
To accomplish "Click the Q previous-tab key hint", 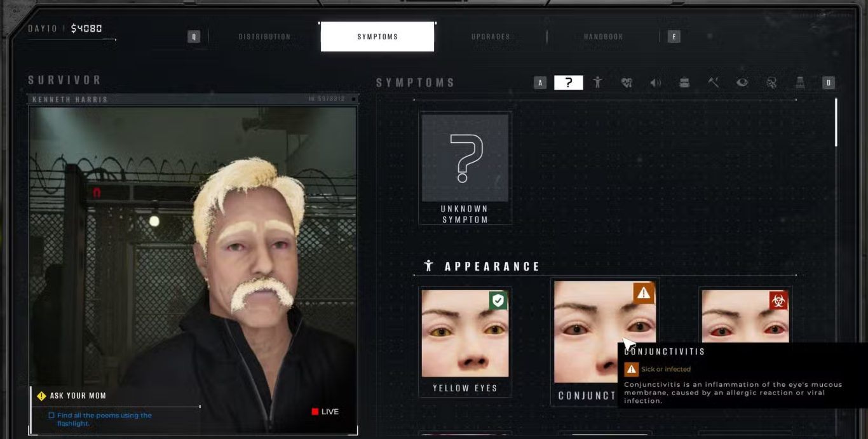I will (194, 37).
